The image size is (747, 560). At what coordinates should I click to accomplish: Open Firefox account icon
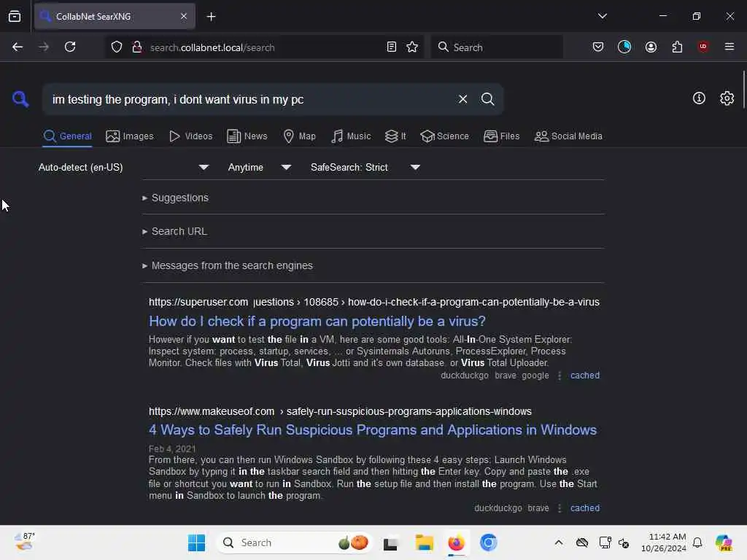651,47
